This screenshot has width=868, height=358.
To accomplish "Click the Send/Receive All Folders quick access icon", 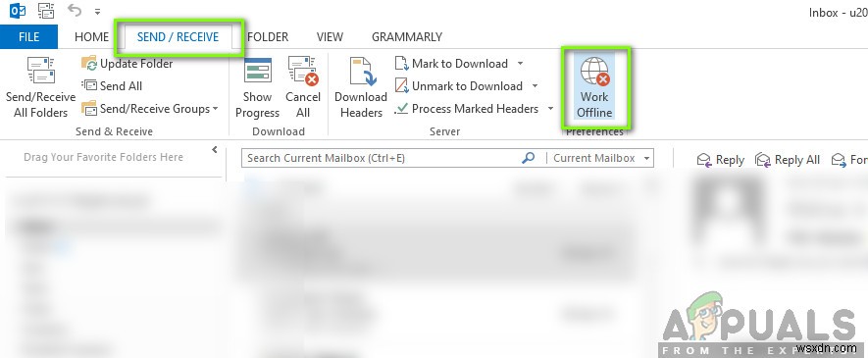I will (x=46, y=10).
